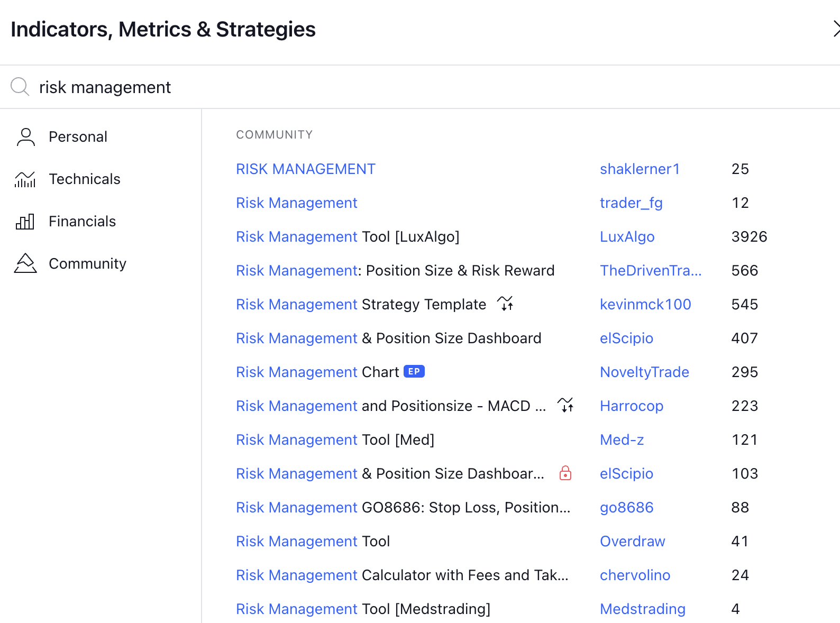Click strategy icon next to Strategy Template
This screenshot has height=623, width=840.
(x=505, y=304)
